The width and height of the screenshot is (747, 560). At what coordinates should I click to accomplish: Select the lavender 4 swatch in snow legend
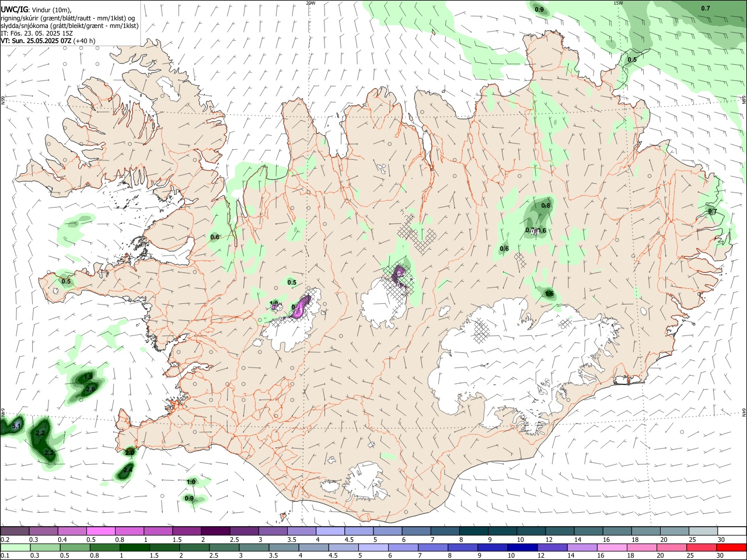330,531
